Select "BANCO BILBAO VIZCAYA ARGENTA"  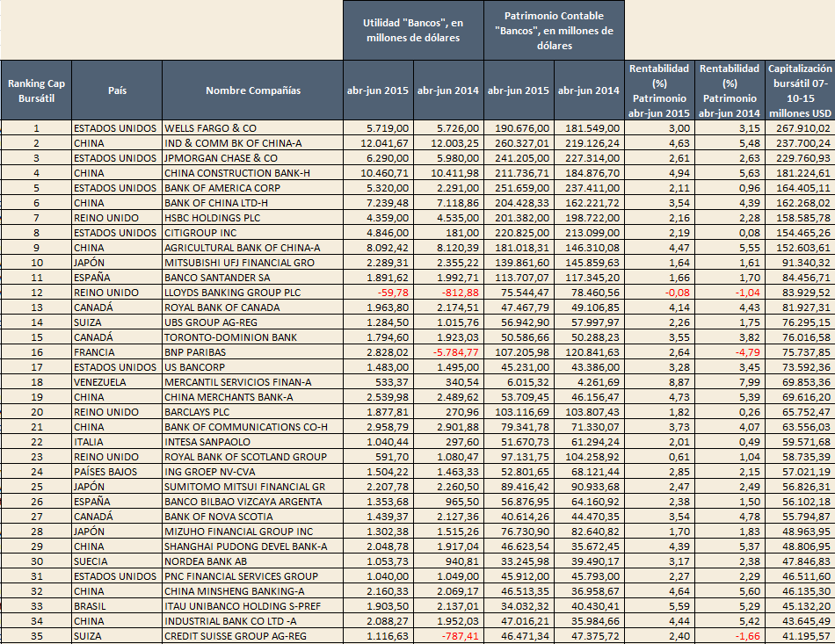253,501
